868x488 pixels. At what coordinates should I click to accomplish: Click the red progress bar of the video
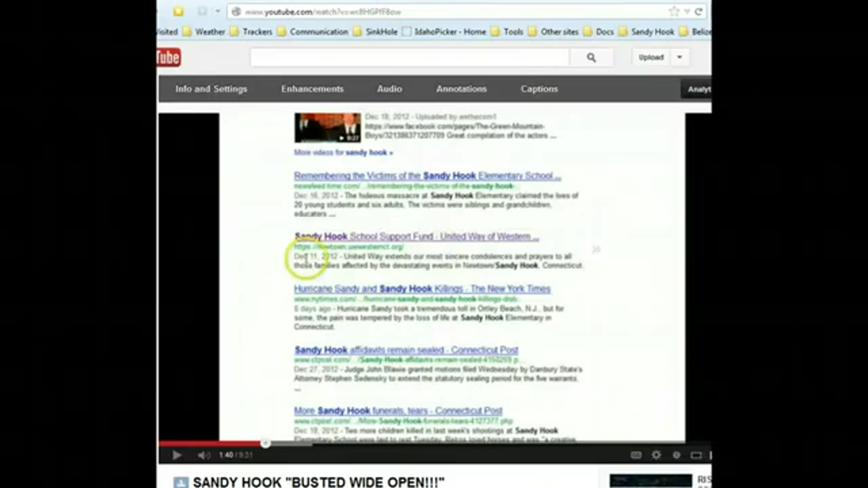pyautogui.click(x=212, y=444)
